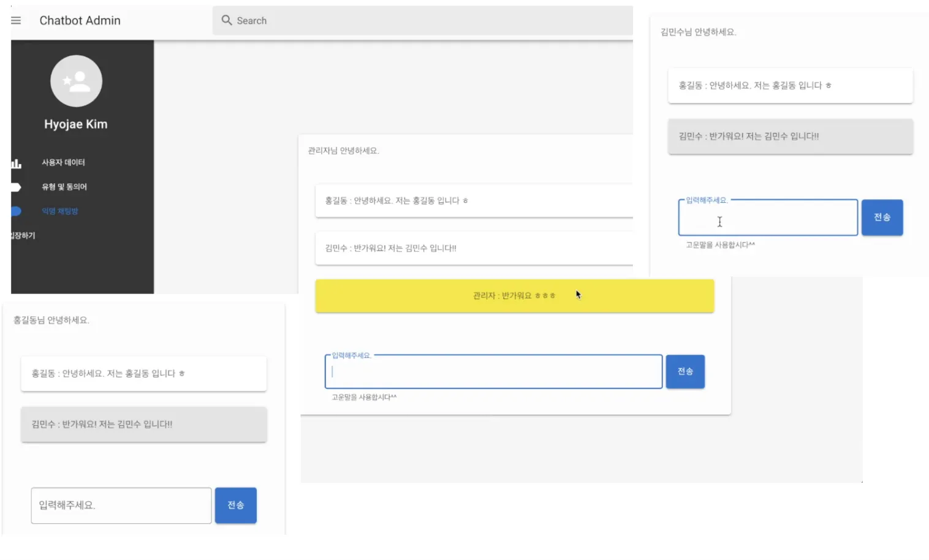Click 전송 button in 관리자 chat window
This screenshot has width=929, height=560.
click(685, 371)
